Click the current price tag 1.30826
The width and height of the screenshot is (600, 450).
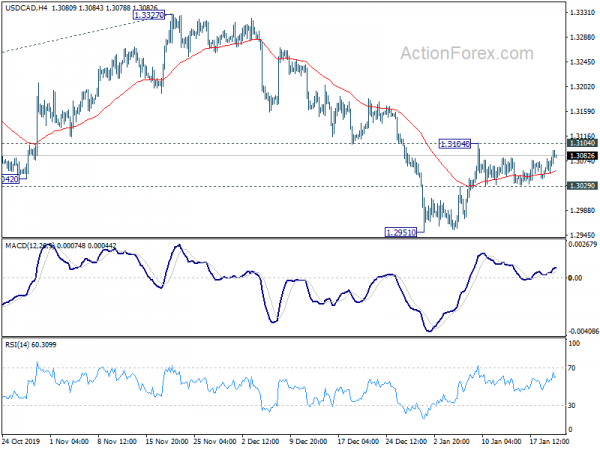tap(581, 156)
